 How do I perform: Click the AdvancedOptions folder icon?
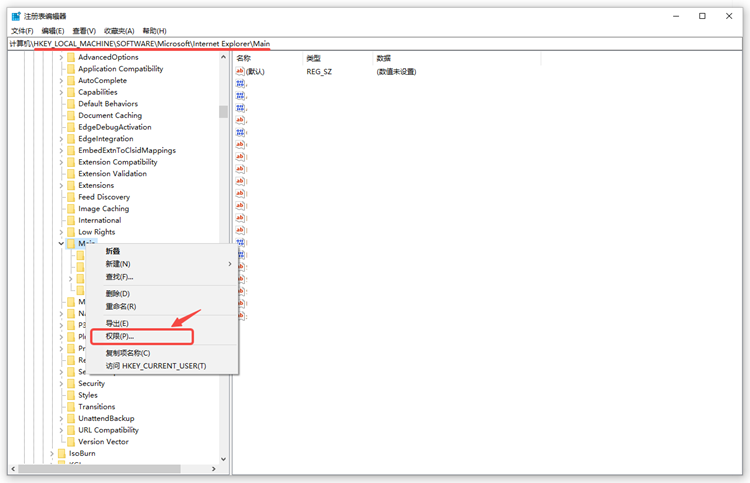[71, 58]
